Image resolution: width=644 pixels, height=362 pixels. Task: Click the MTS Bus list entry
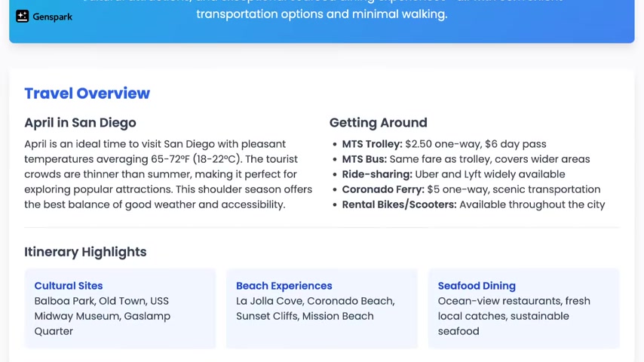pos(465,159)
